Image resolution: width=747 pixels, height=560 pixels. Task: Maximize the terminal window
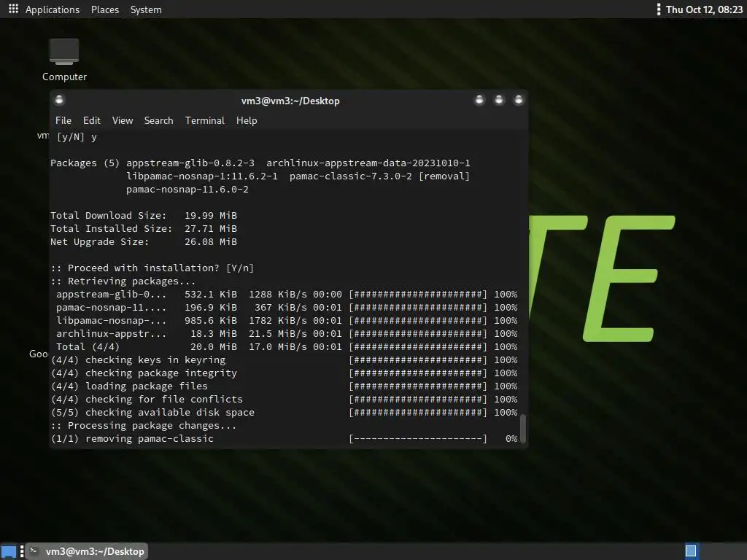coord(499,100)
